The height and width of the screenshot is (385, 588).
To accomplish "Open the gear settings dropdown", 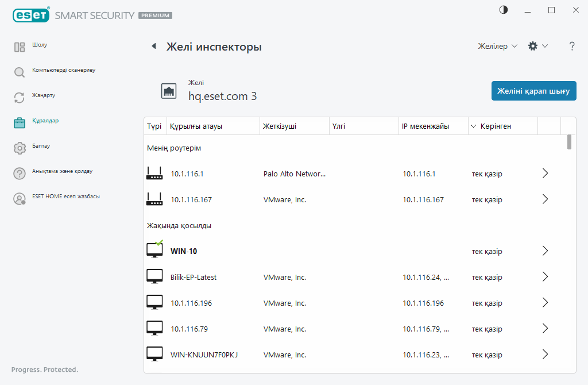I will [x=537, y=47].
